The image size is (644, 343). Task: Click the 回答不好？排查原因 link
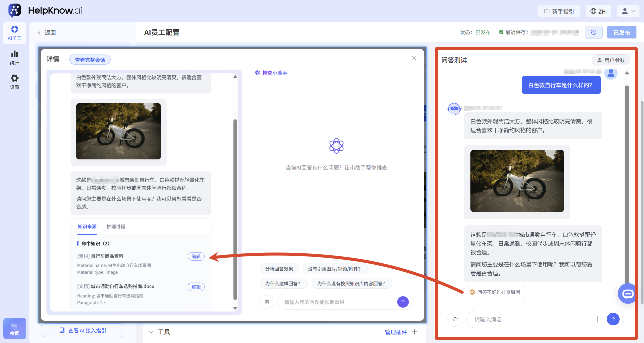[x=495, y=292]
